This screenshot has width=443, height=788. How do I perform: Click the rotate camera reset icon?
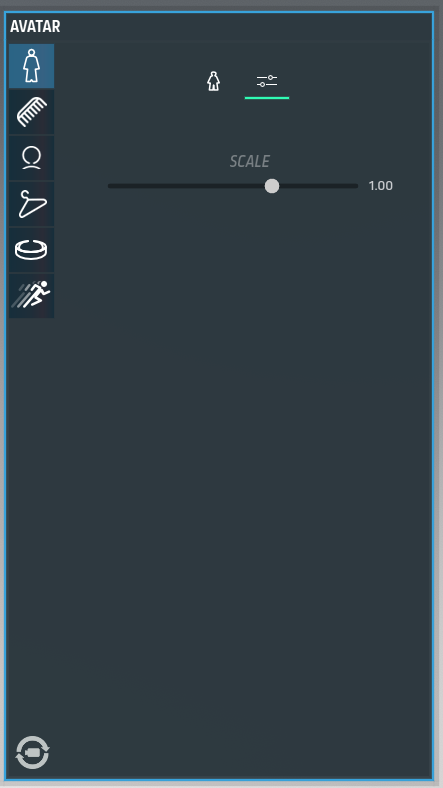pos(33,752)
